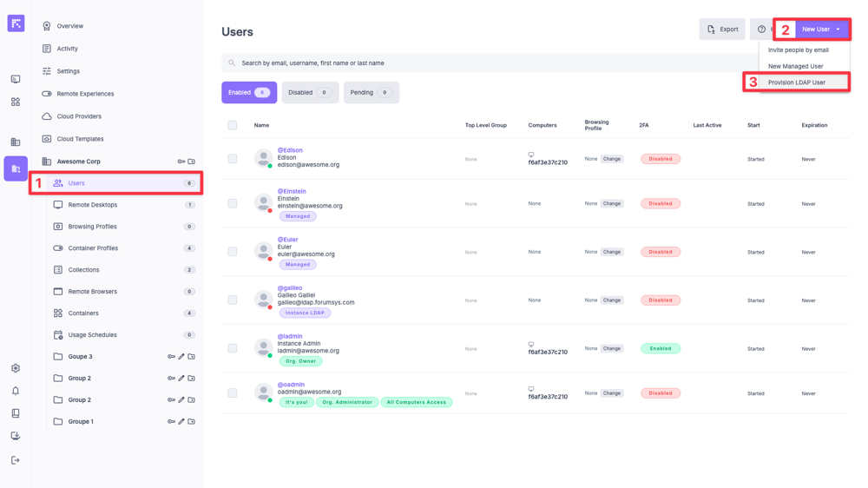
Task: Click the search users input field
Action: [x=486, y=63]
